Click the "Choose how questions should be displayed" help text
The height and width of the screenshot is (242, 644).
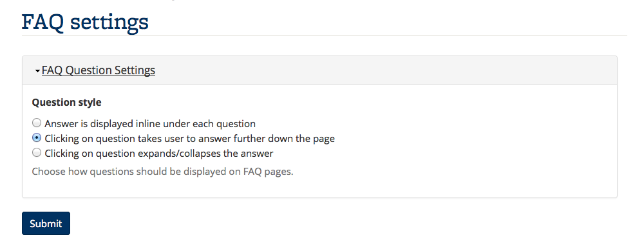point(163,171)
